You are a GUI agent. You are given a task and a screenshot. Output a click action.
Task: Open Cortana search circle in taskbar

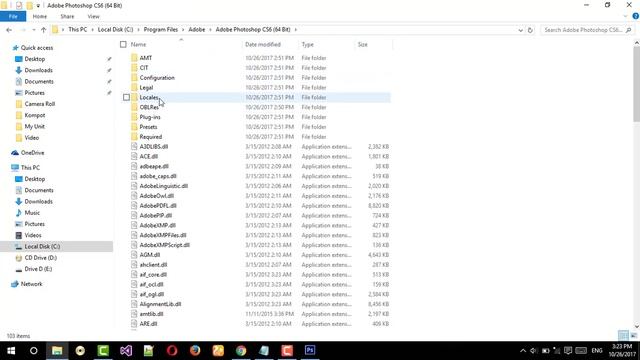(x=33, y=350)
